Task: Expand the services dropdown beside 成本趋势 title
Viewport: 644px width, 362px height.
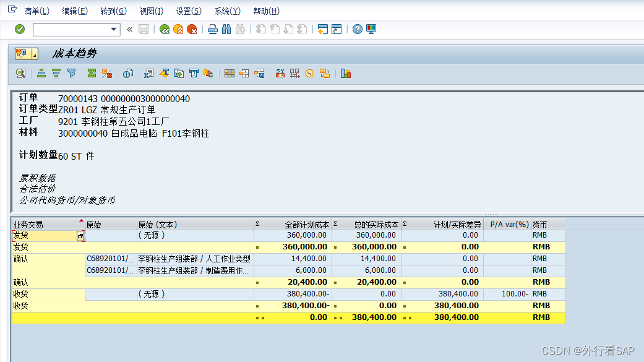Action: (x=35, y=54)
